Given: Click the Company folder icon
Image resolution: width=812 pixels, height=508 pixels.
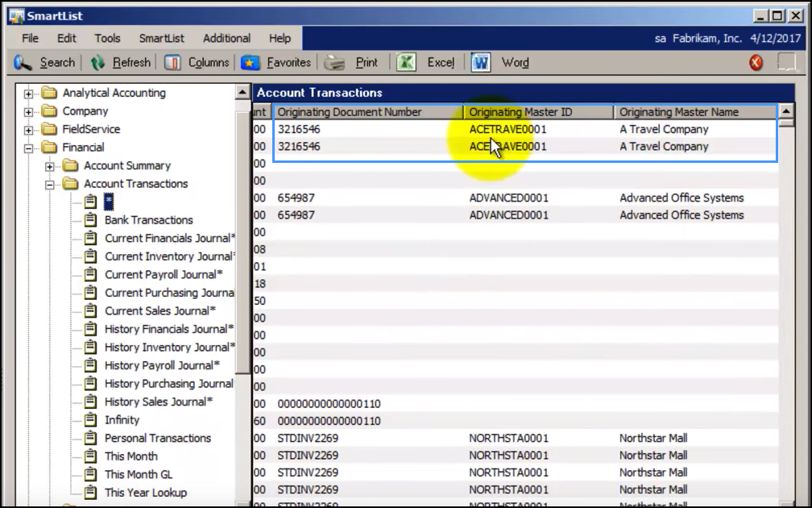Looking at the screenshot, I should tap(50, 111).
